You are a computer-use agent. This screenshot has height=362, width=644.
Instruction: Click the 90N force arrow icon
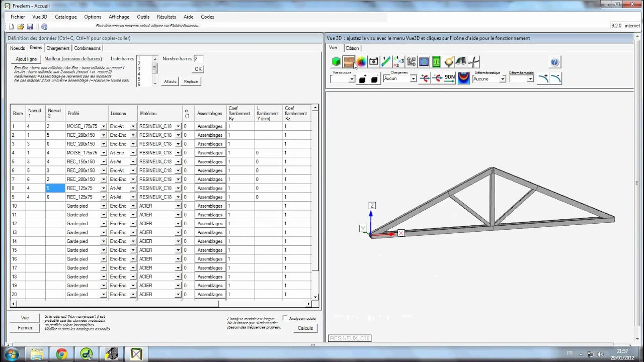pyautogui.click(x=449, y=78)
